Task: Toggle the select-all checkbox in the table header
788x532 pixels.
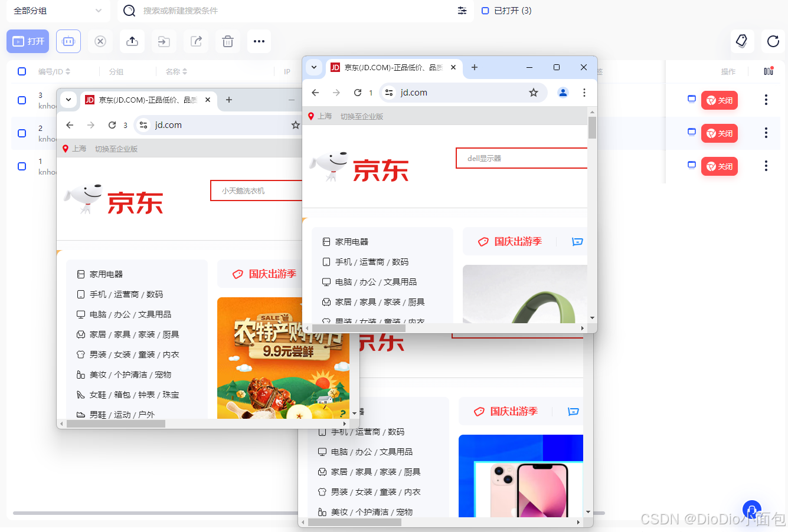Action: pos(21,71)
